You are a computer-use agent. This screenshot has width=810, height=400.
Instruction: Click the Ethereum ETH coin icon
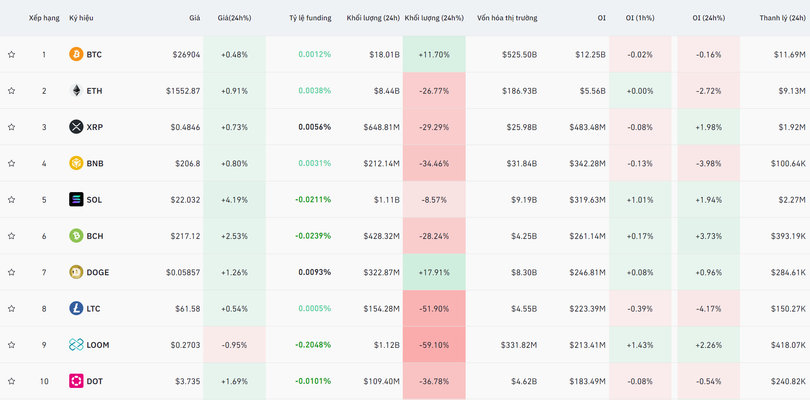(76, 91)
